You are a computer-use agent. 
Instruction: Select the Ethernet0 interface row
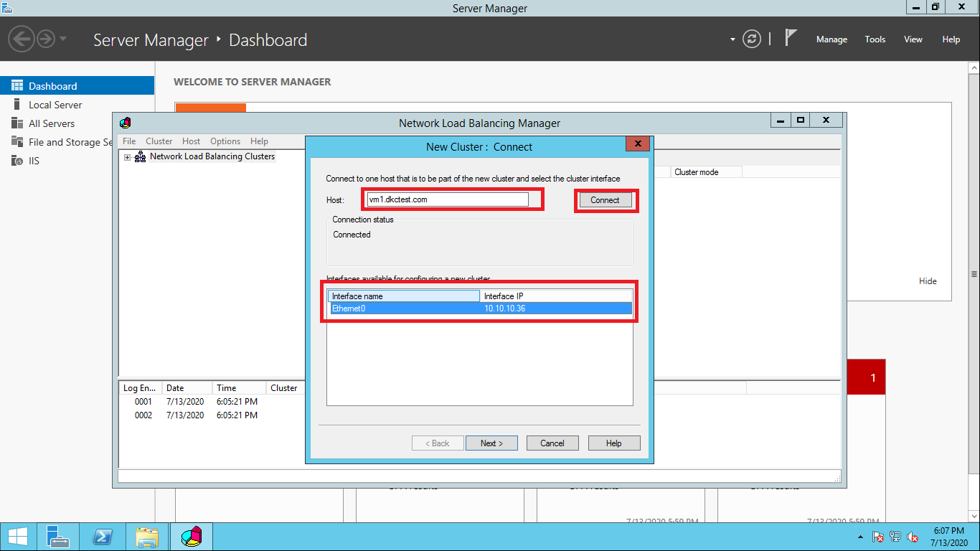[x=480, y=309]
